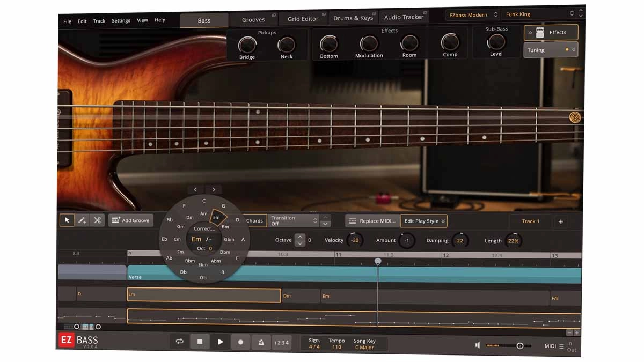Viewport: 644px width, 362px height.
Task: Switch to the Audio Tracker tab
Action: pos(404,17)
